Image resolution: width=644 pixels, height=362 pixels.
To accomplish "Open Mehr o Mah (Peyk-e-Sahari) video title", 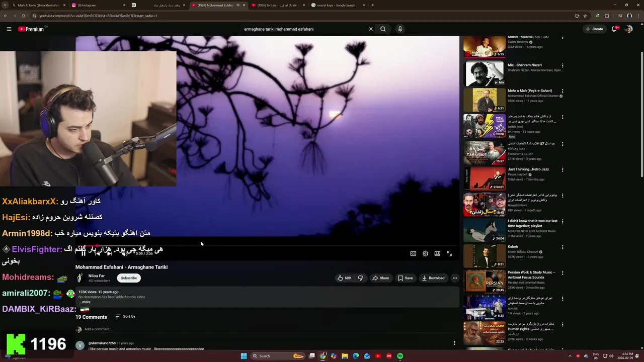I will point(530,91).
